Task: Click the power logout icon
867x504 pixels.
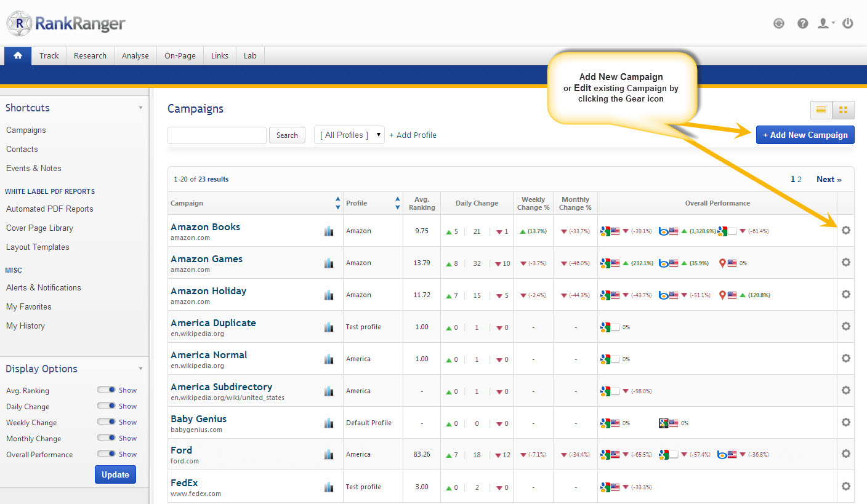Action: [848, 23]
